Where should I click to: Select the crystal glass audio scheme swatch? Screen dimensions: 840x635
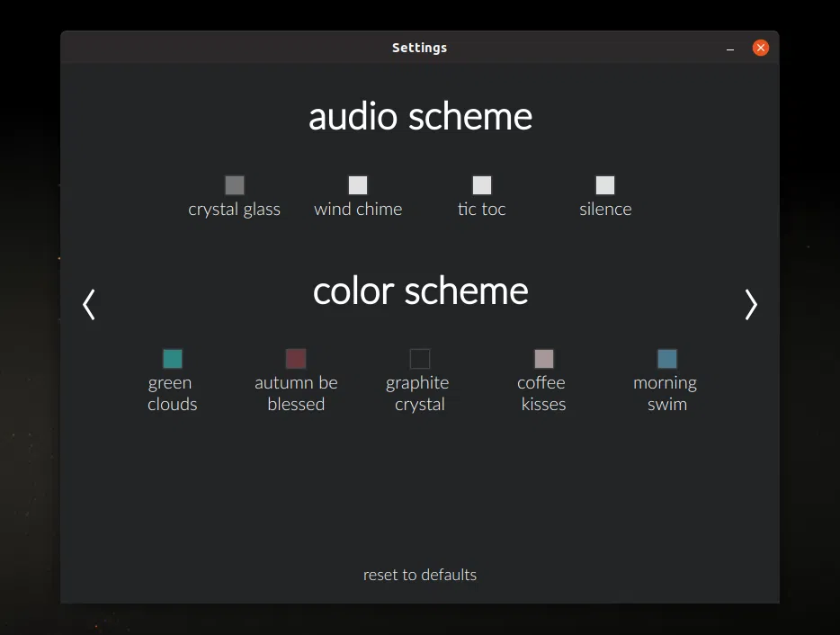click(x=235, y=184)
